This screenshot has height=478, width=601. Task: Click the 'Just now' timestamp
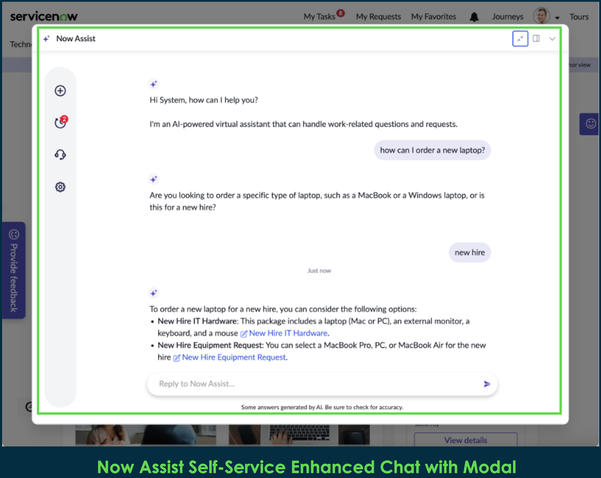(319, 271)
